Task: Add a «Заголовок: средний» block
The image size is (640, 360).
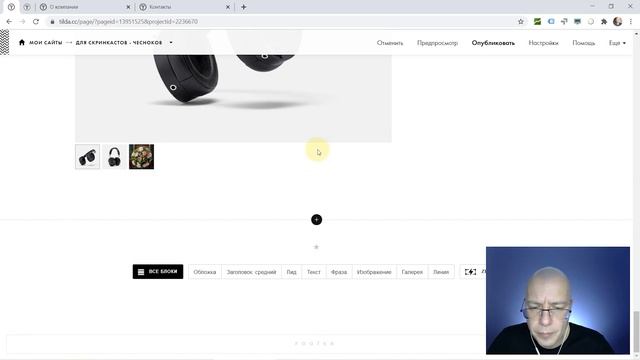Action: tap(251, 272)
